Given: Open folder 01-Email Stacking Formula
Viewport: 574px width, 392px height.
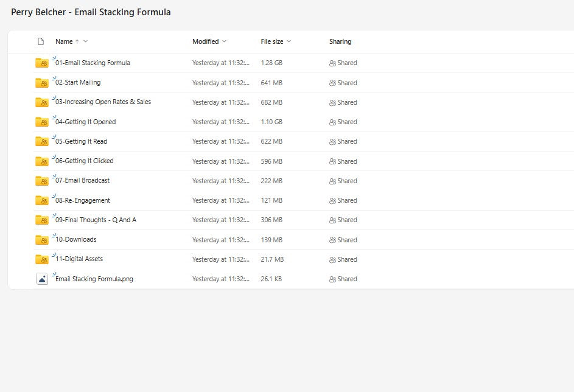Looking at the screenshot, I should click(x=93, y=63).
